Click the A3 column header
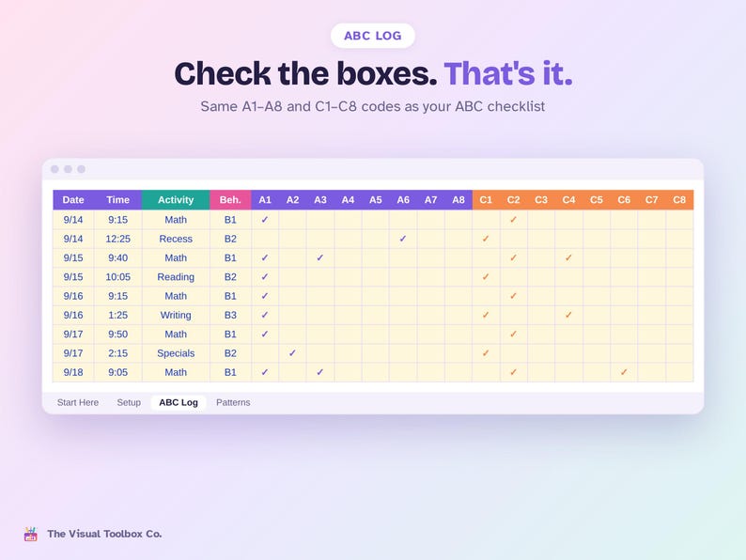The image size is (746, 560). pos(320,200)
